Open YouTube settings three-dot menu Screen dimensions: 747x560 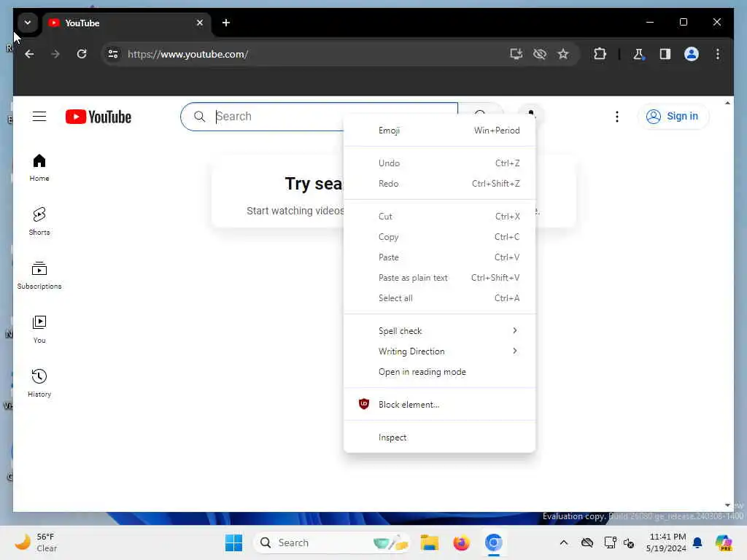click(x=617, y=117)
